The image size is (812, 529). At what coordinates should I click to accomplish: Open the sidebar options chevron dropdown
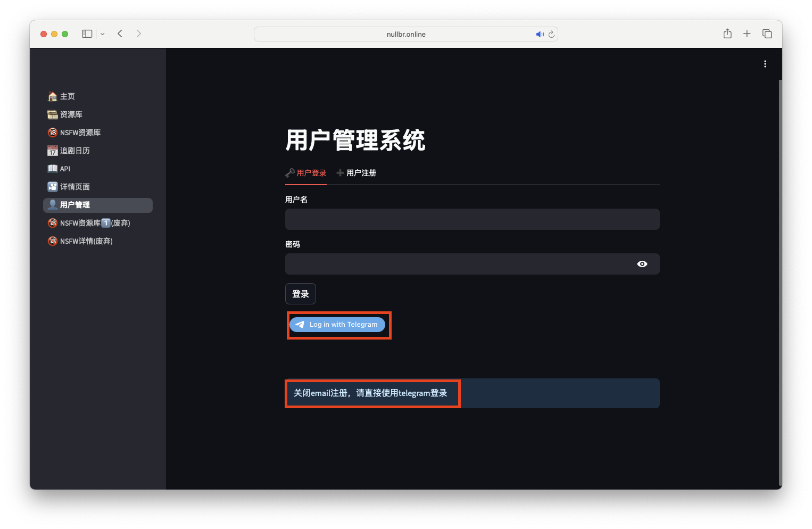pos(103,34)
